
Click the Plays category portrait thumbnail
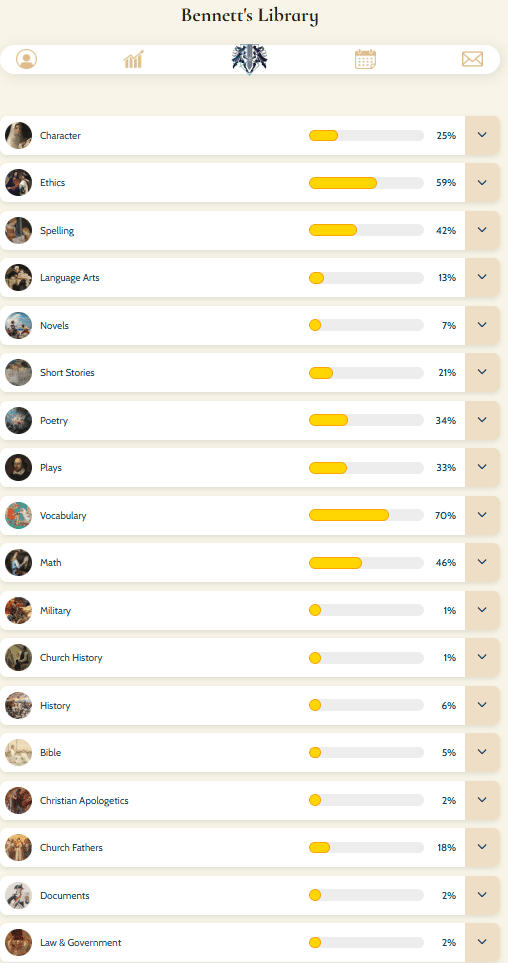[x=18, y=468]
